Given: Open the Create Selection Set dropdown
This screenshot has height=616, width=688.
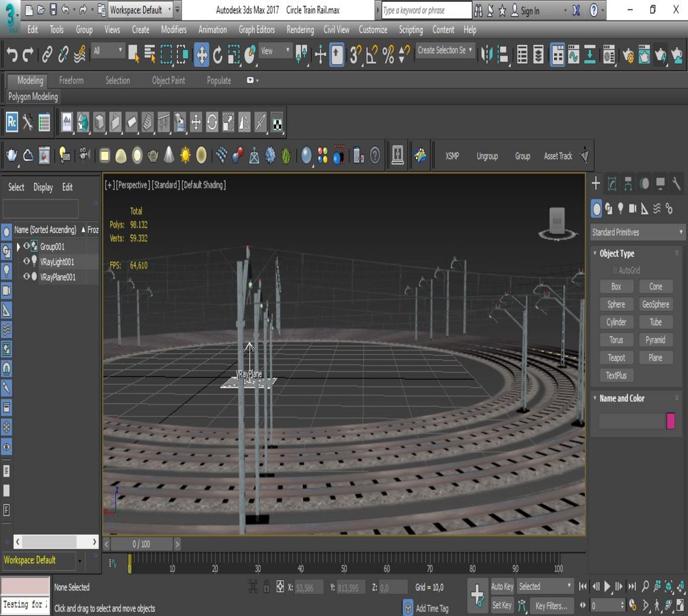Looking at the screenshot, I should 445,50.
